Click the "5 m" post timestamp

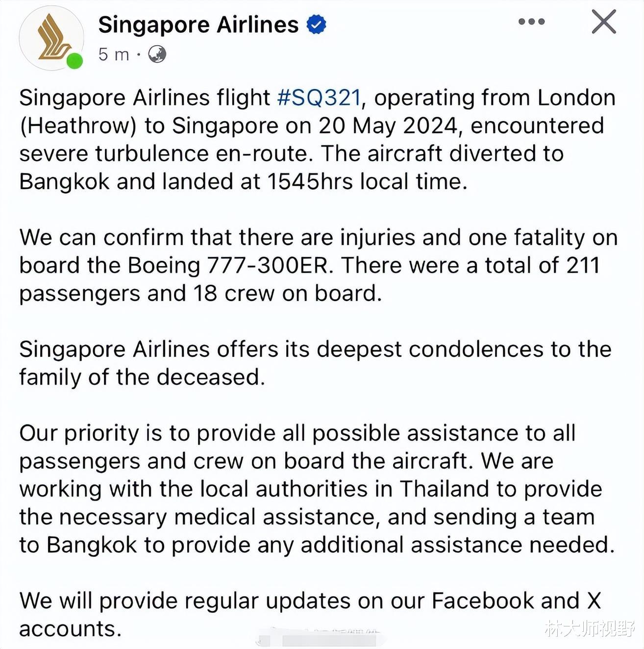point(113,54)
